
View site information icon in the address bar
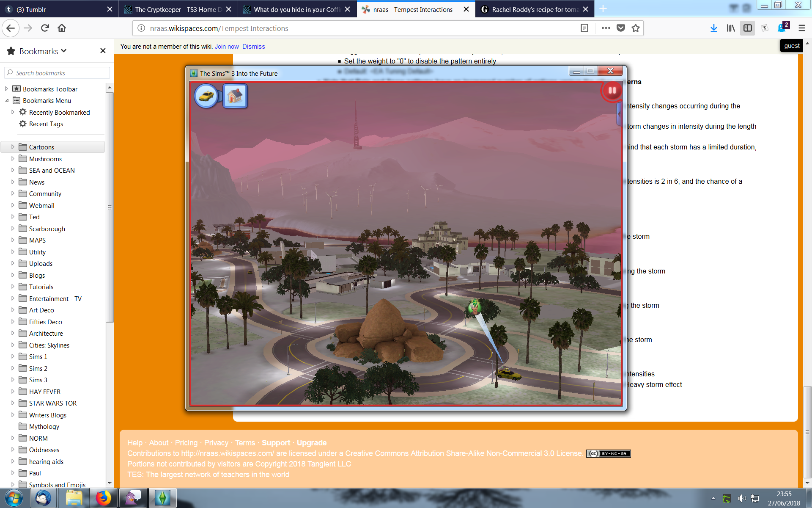click(141, 28)
